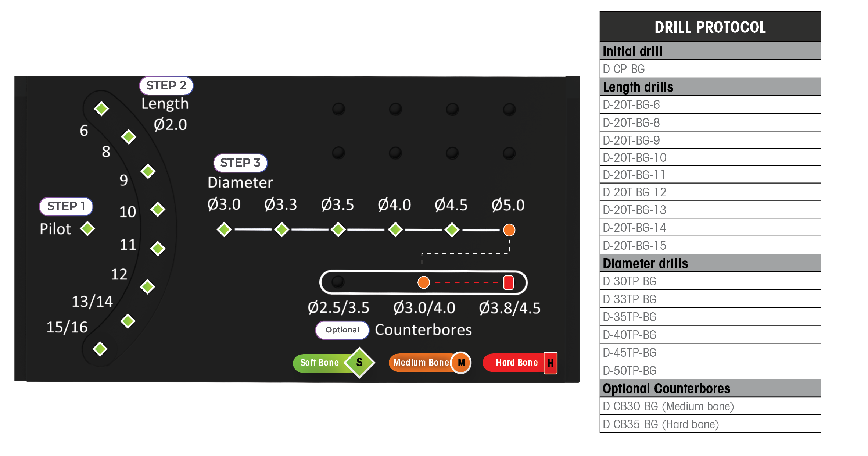Click the Ø2.0 length drill label
The height and width of the screenshot is (456, 868).
pos(171,124)
